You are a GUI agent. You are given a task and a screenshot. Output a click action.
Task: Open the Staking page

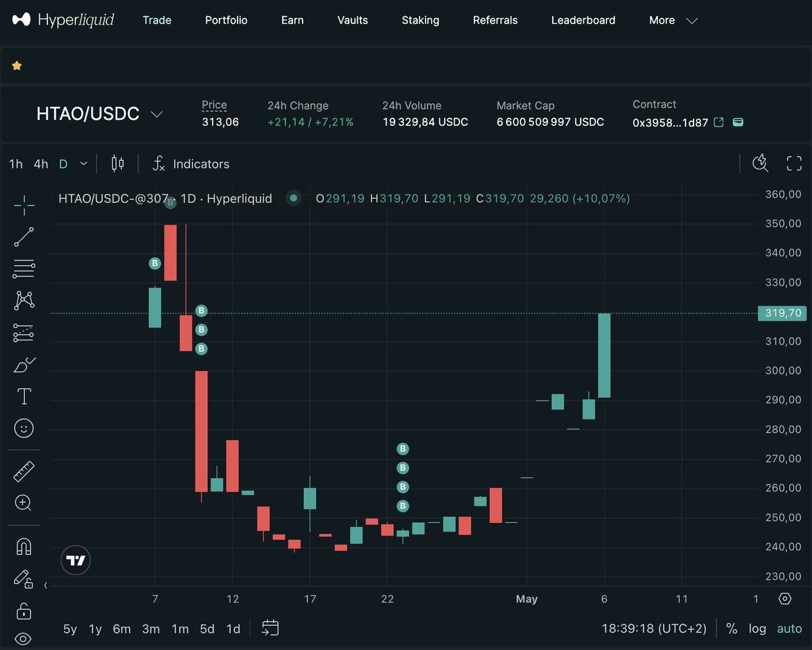[420, 20]
